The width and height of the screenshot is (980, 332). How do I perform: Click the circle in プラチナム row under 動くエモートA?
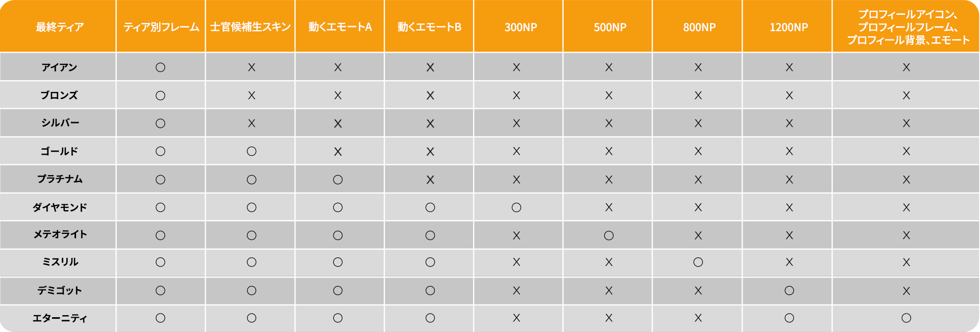[x=337, y=180]
